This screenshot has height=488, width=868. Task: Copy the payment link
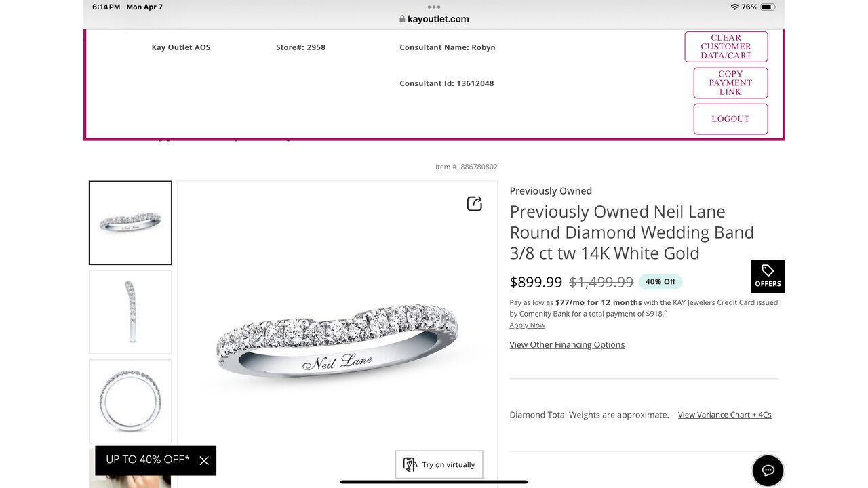730,83
